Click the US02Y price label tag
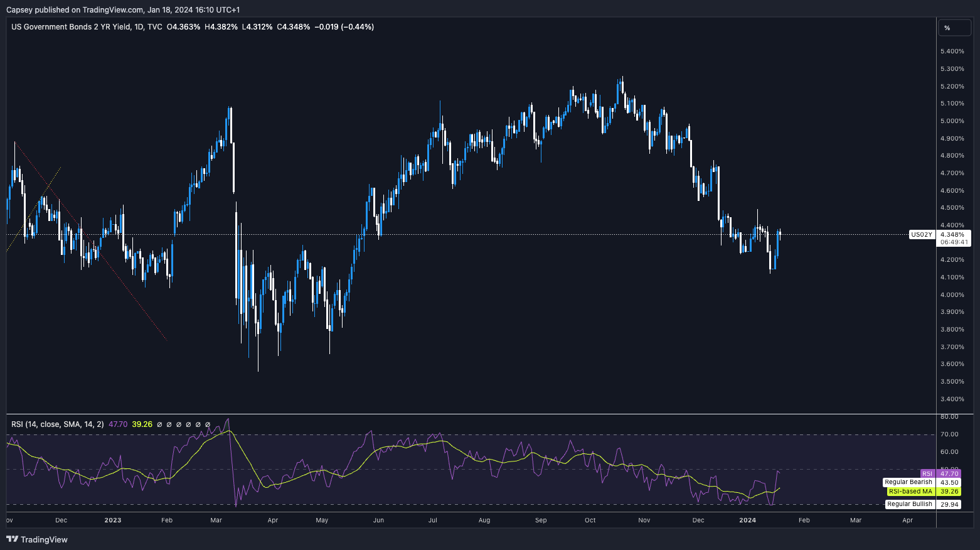Viewport: 980px width, 550px height. pos(921,235)
